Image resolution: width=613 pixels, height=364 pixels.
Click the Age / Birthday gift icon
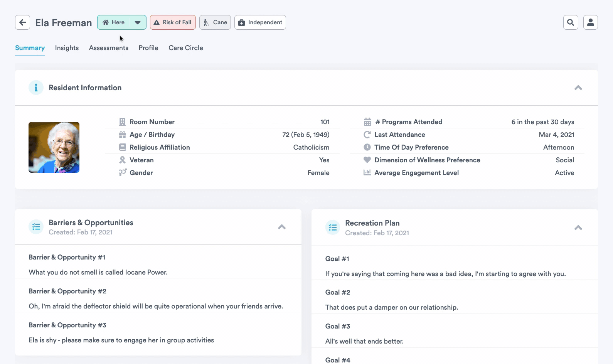tap(122, 135)
